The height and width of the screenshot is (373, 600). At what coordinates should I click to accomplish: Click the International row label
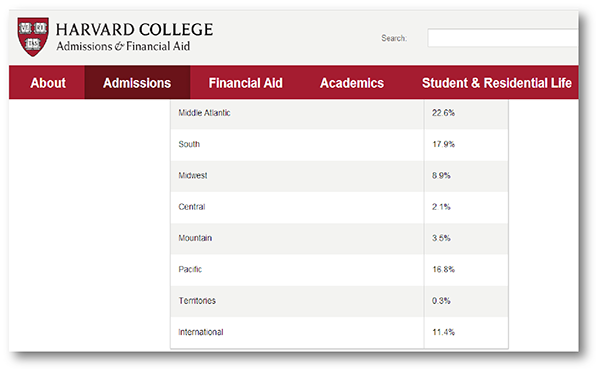tap(201, 332)
